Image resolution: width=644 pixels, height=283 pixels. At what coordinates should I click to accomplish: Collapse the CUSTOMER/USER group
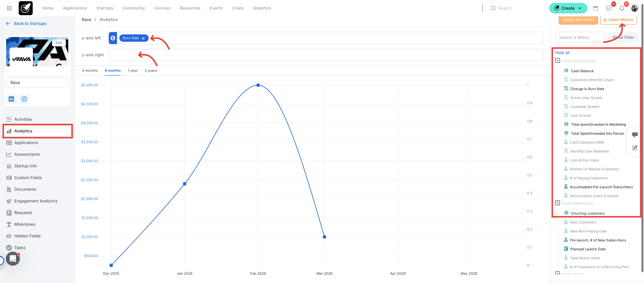[558, 203]
